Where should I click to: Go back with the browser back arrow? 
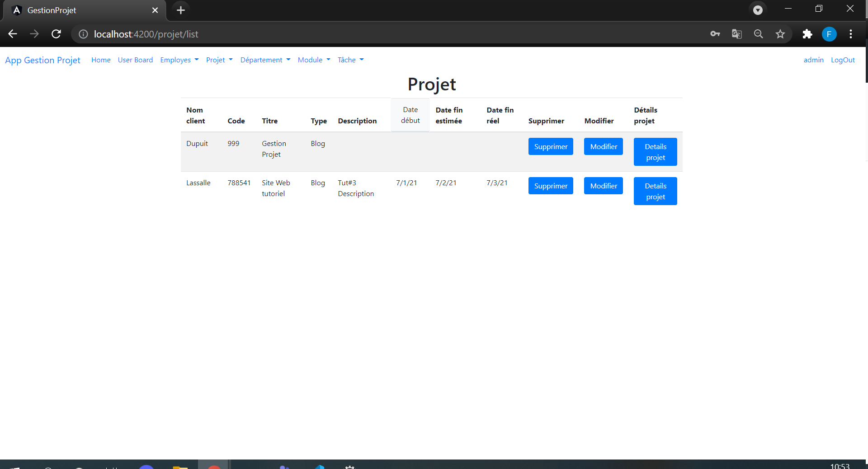tap(13, 34)
